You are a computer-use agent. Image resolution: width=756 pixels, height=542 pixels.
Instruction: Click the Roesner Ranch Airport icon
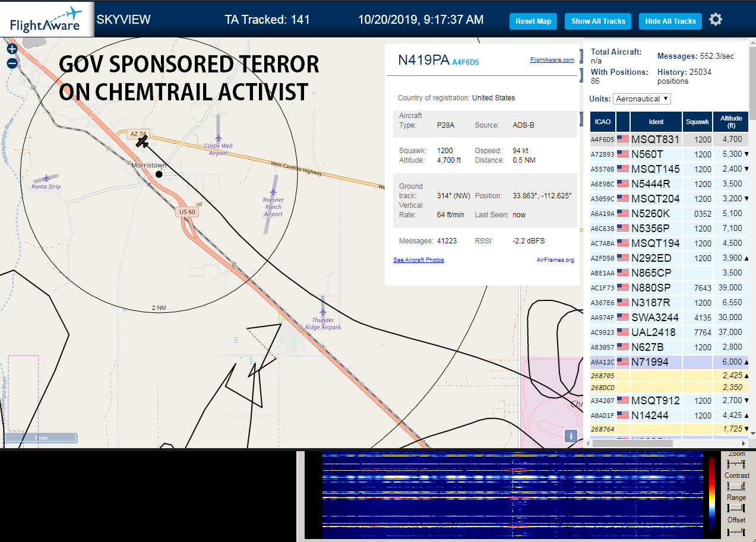(273, 192)
